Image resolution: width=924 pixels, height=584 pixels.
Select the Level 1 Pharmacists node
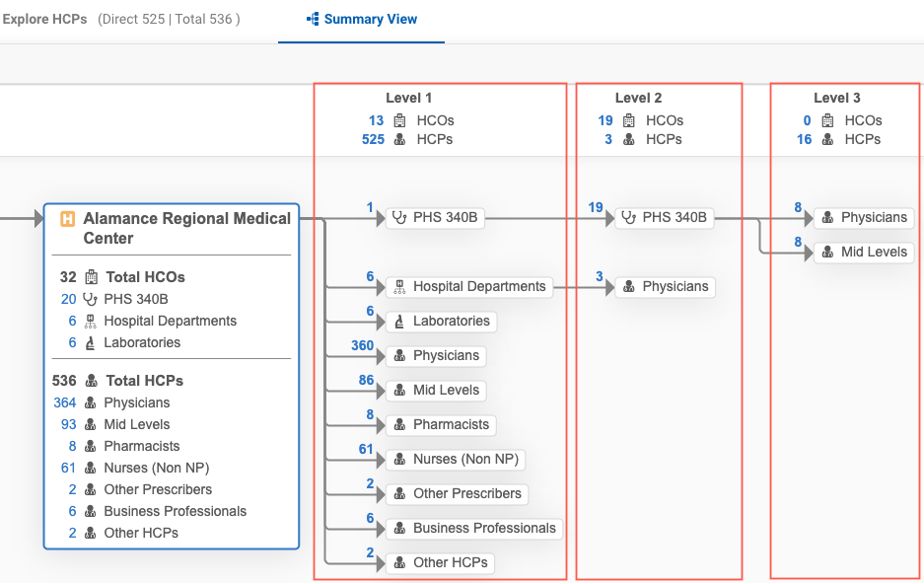tap(440, 425)
